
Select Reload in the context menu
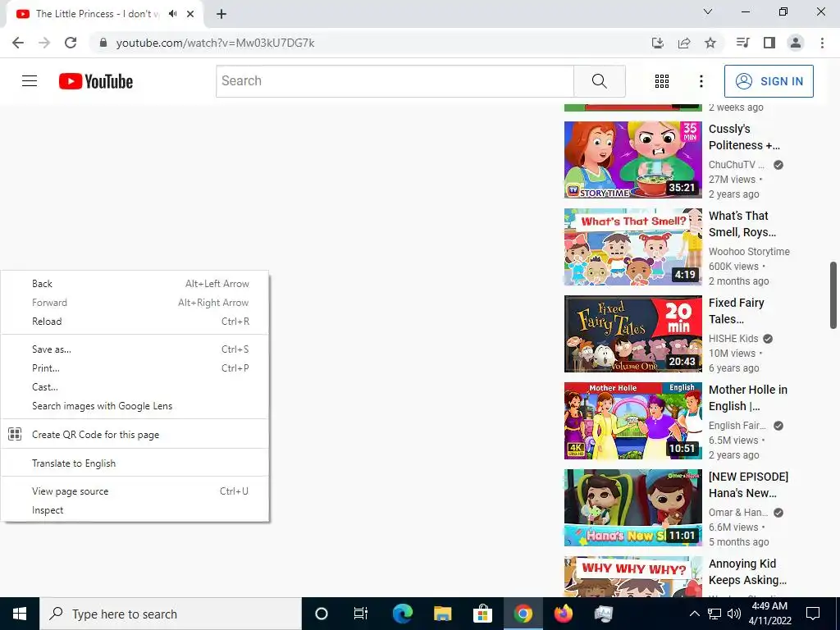pyautogui.click(x=135, y=322)
